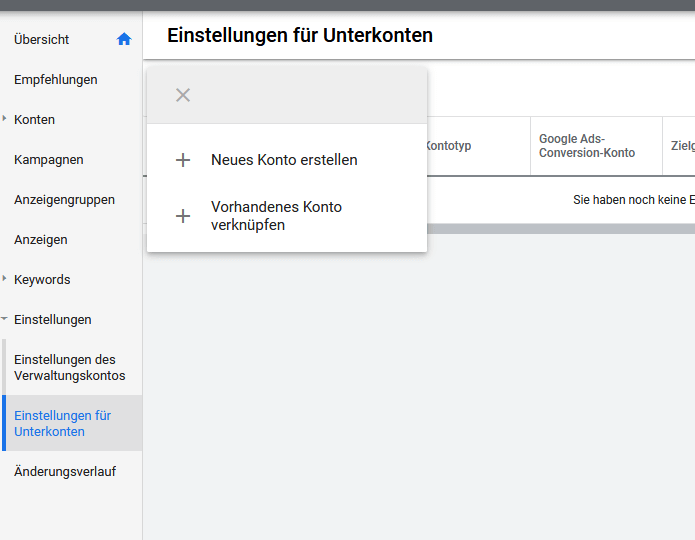Image resolution: width=695 pixels, height=540 pixels.
Task: Click the Kontotyp column header
Action: (x=448, y=146)
